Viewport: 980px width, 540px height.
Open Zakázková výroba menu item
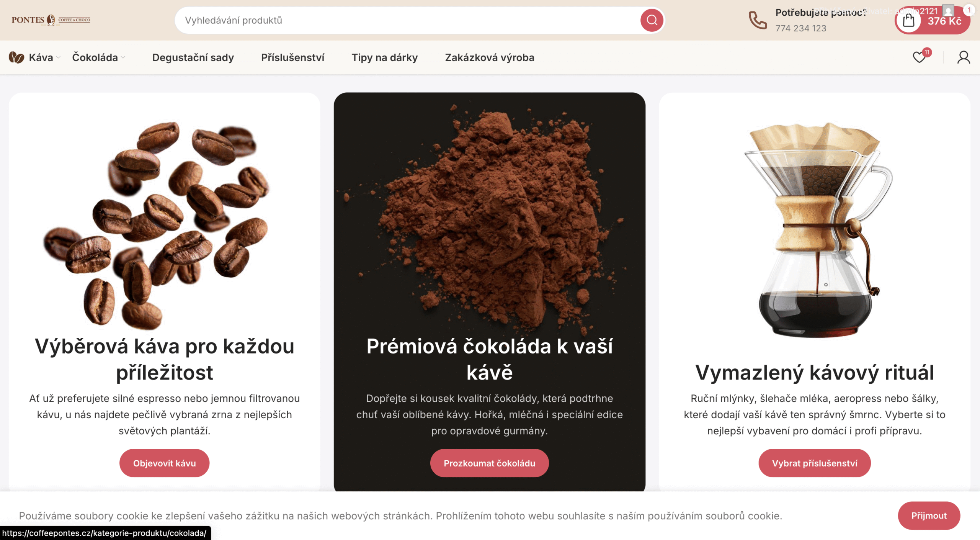pos(490,57)
